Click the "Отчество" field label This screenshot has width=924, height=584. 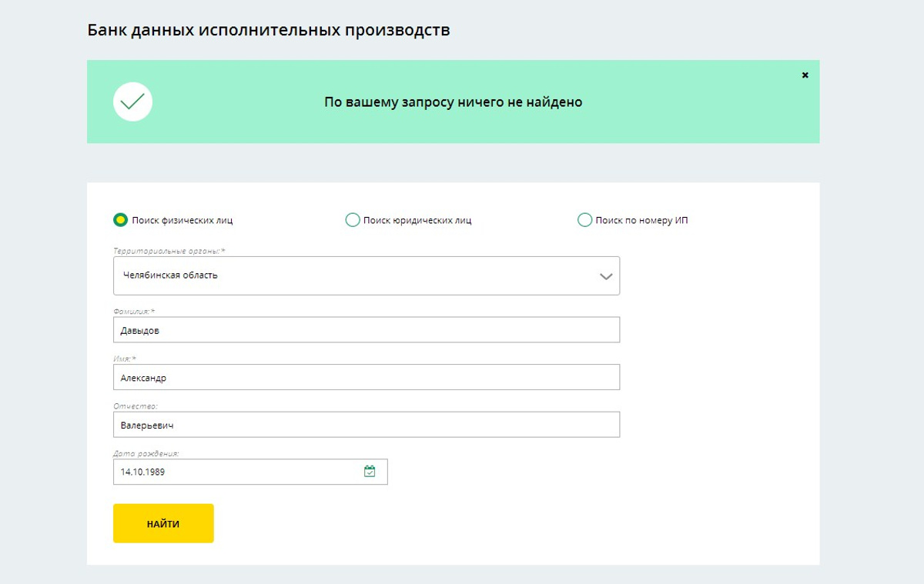tap(135, 406)
